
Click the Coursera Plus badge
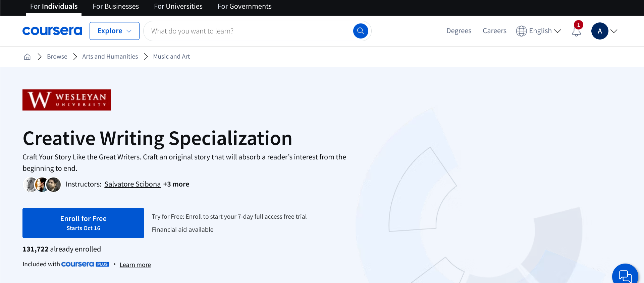(85, 264)
